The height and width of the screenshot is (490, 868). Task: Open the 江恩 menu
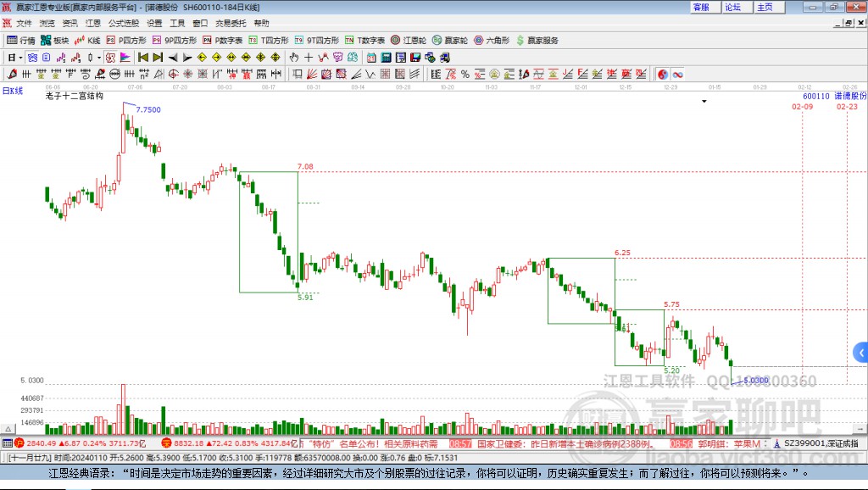pos(93,23)
